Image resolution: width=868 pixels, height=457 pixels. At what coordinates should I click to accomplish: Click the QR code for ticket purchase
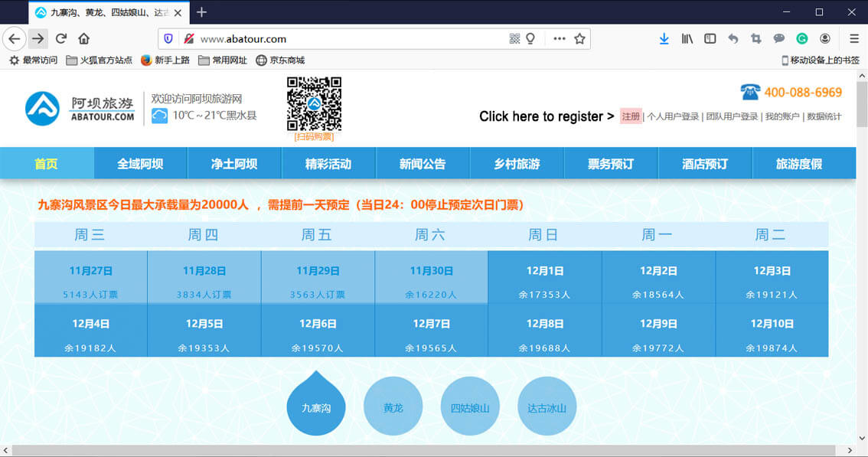[314, 104]
